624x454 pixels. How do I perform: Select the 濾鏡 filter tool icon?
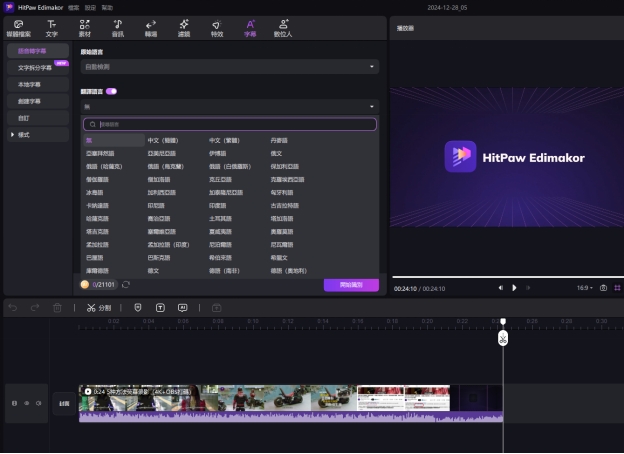(x=184, y=27)
